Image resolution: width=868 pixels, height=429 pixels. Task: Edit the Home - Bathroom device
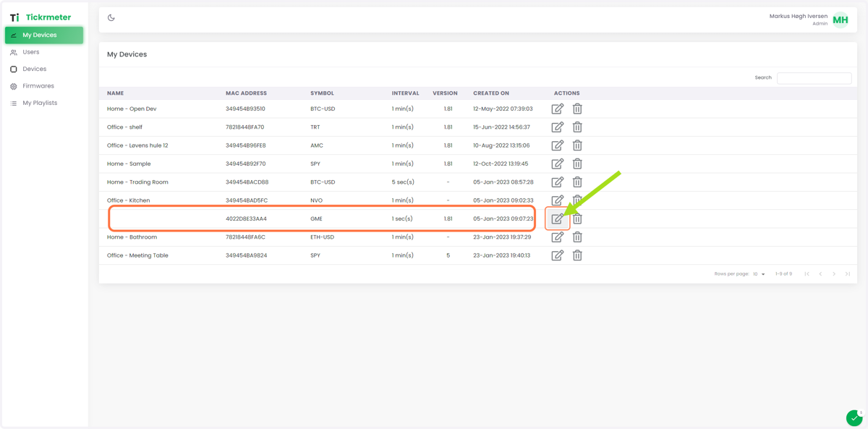pos(558,237)
